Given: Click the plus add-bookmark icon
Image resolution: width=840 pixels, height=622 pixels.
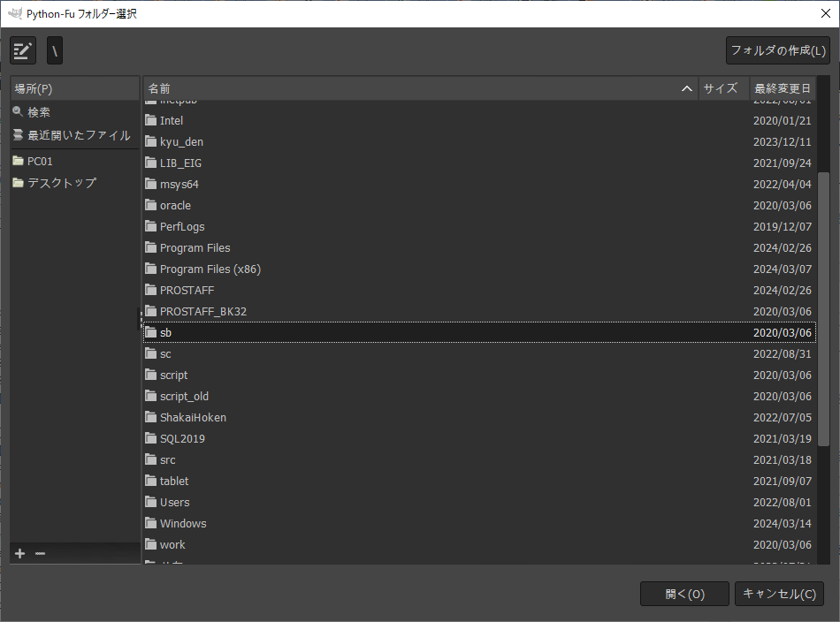Looking at the screenshot, I should point(19,553).
